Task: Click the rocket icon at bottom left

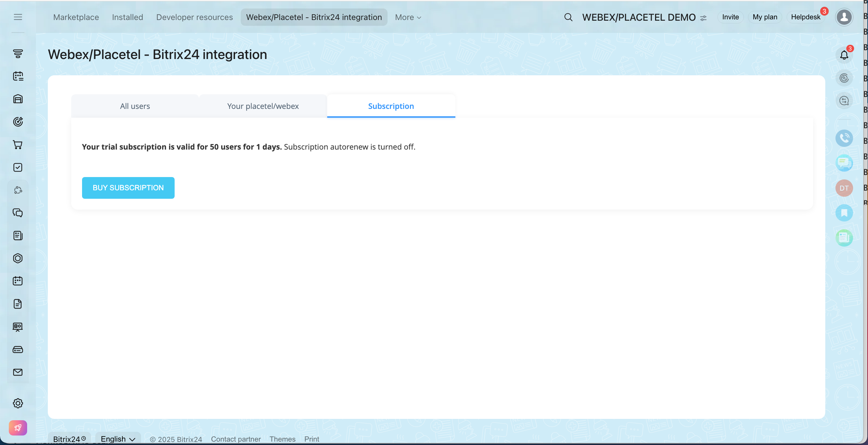Action: pos(18,428)
